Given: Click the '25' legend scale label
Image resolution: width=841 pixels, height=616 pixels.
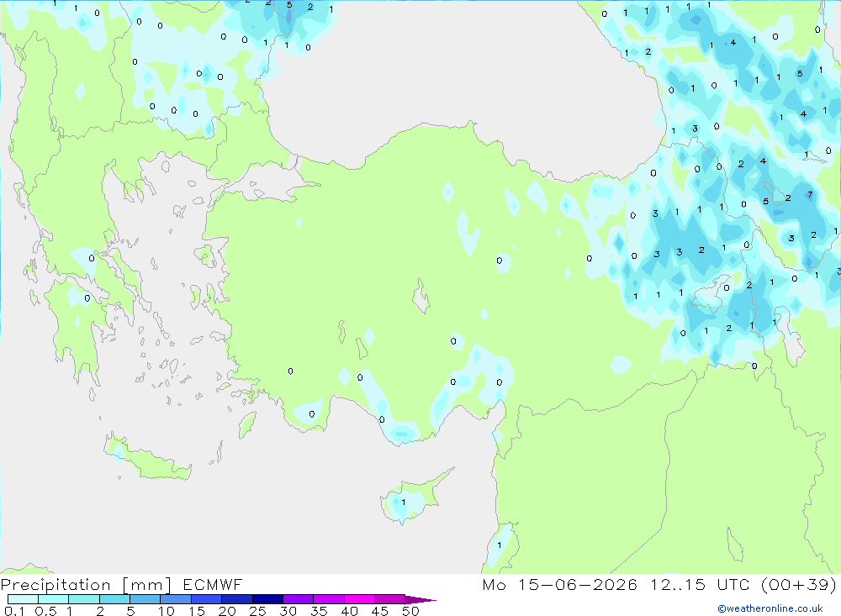Looking at the screenshot, I should tap(257, 611).
